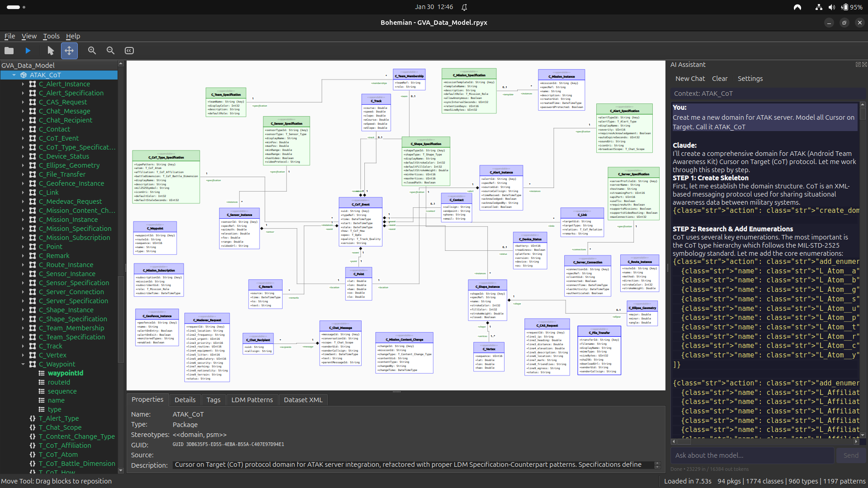Image resolution: width=868 pixels, height=488 pixels.
Task: Select the arrow pointer tool
Action: click(x=51, y=51)
